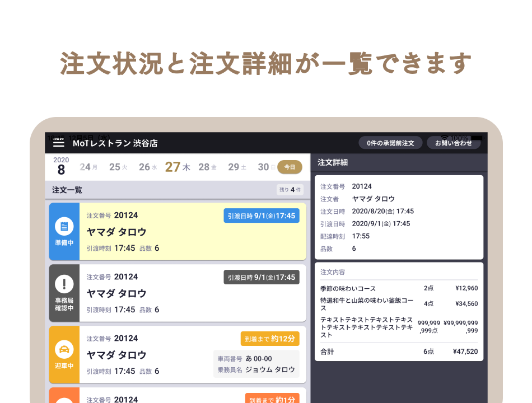Click the 準備中 document status icon
532x403 pixels.
pyautogui.click(x=64, y=226)
